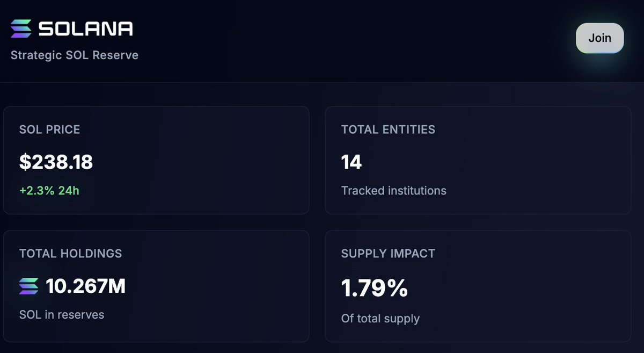Click the SOL in reserves label
This screenshot has height=353, width=644.
[62, 315]
